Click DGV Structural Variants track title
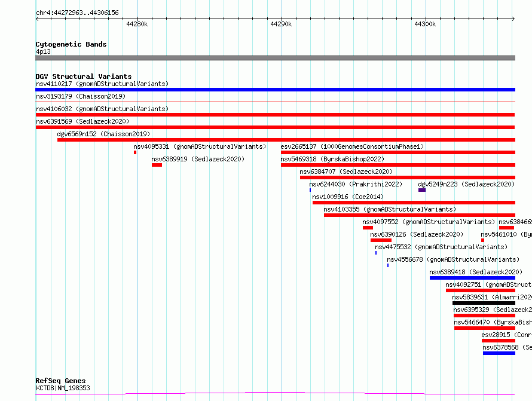532x401 pixels. tap(84, 76)
